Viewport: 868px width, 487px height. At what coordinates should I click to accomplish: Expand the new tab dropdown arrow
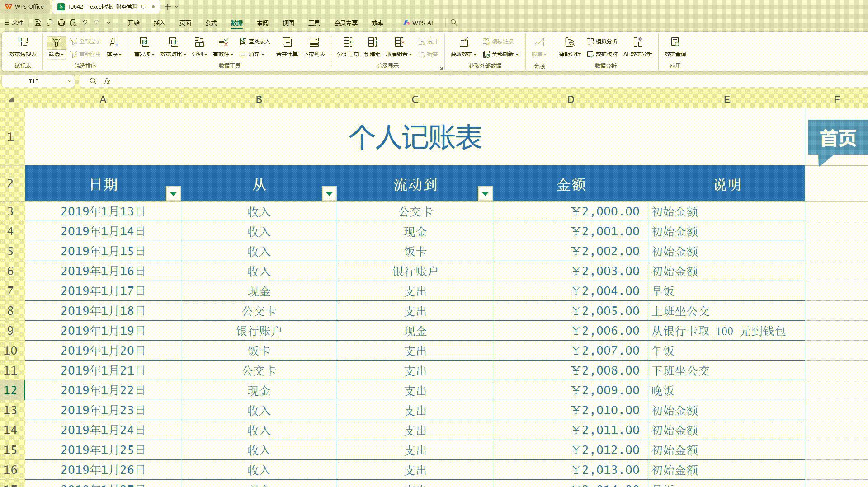coord(177,7)
